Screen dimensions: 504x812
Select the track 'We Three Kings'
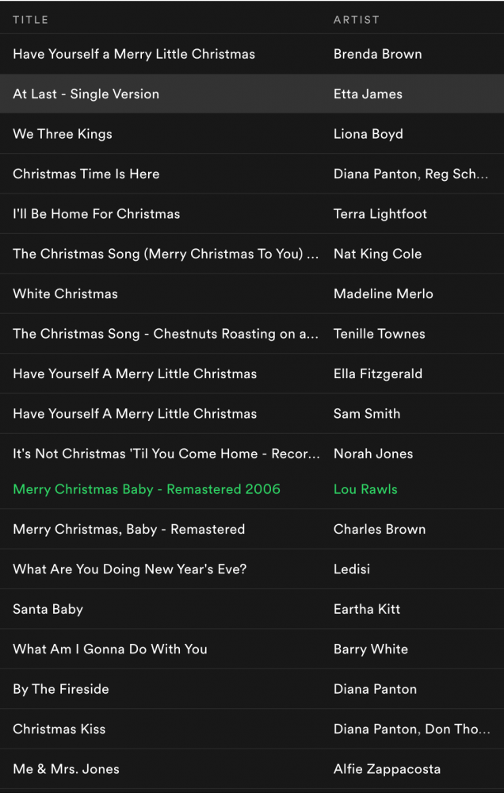click(x=63, y=133)
